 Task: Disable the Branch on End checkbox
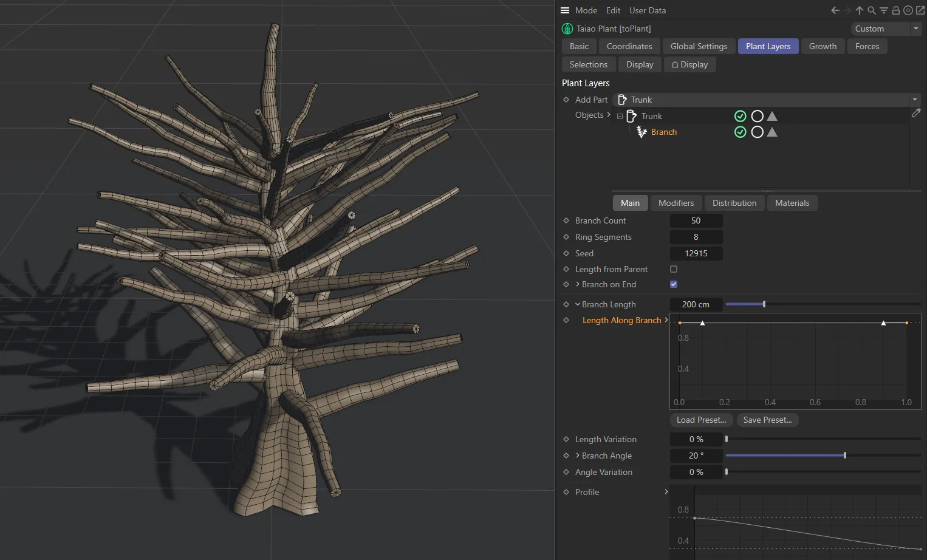click(x=674, y=284)
